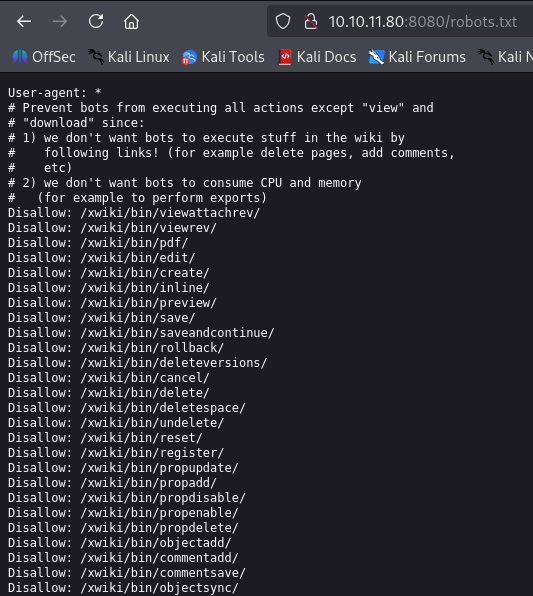The image size is (533, 596).
Task: Click the Kali Forums bookmark icon
Action: pyautogui.click(x=376, y=57)
